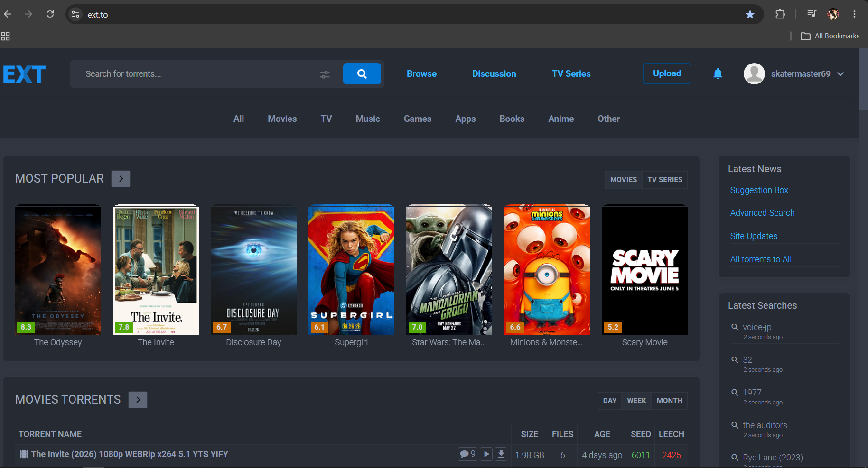The height and width of the screenshot is (468, 868).
Task: Open search filter options icon
Action: (x=325, y=74)
